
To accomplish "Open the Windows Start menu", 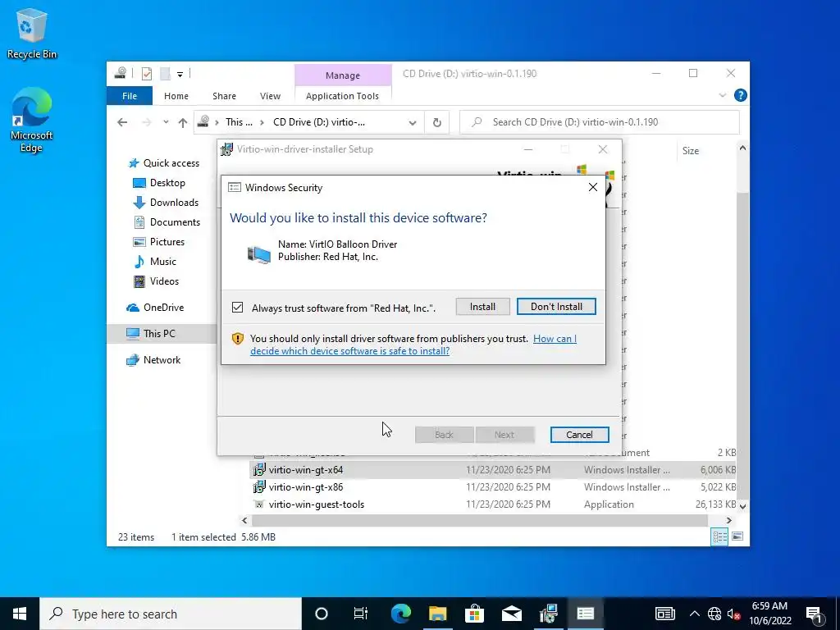I will [x=20, y=614].
